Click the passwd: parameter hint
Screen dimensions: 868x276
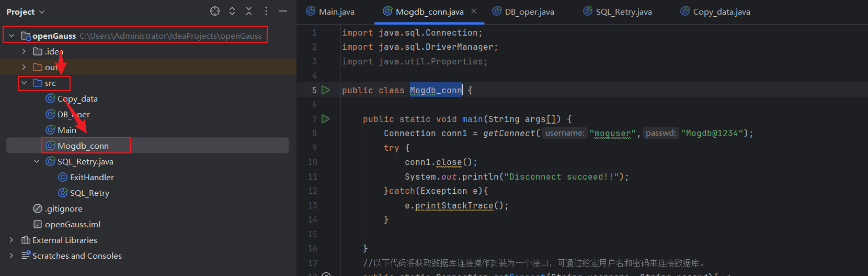point(661,133)
